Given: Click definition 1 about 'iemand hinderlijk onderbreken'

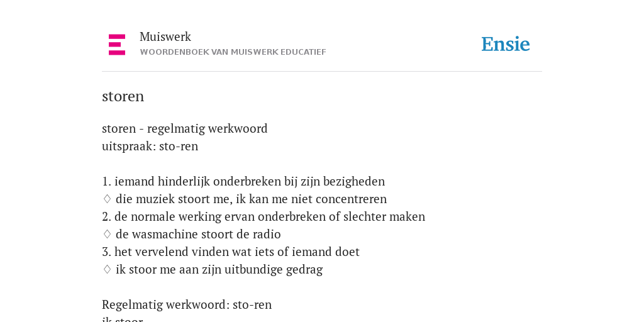Looking at the screenshot, I should 243,182.
